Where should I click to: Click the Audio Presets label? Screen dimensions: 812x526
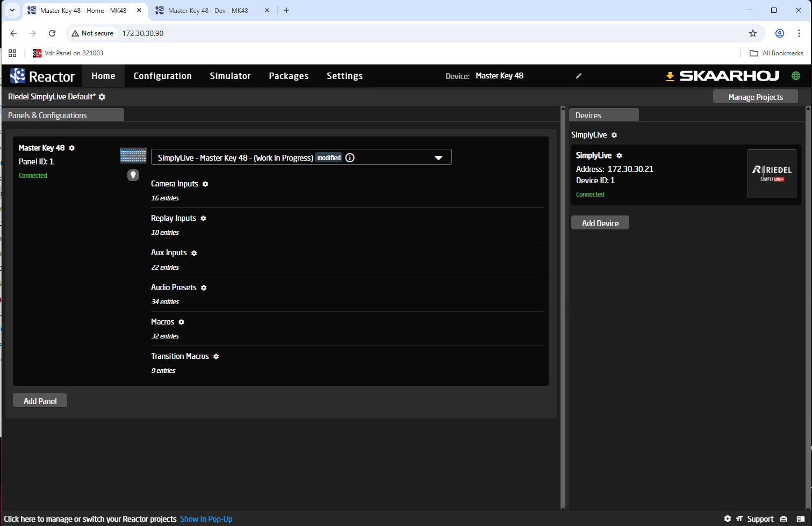pos(174,287)
